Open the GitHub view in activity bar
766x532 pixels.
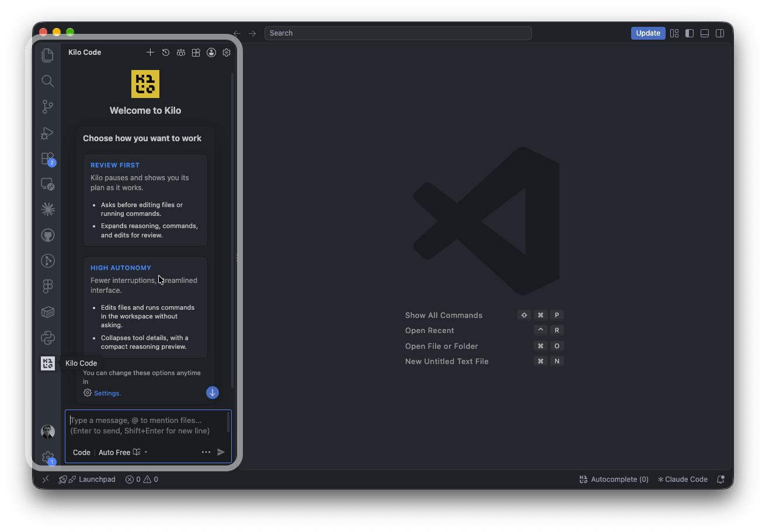48,235
